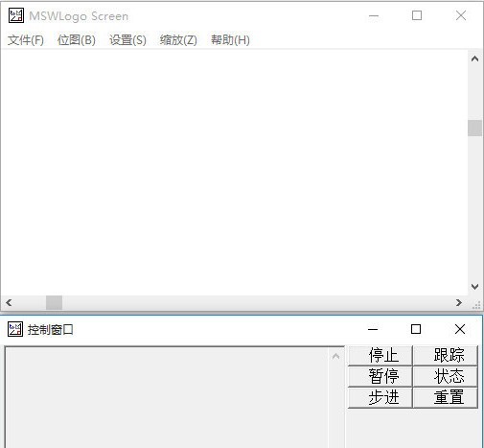Click the 步进 button
484x448 pixels.
point(380,397)
